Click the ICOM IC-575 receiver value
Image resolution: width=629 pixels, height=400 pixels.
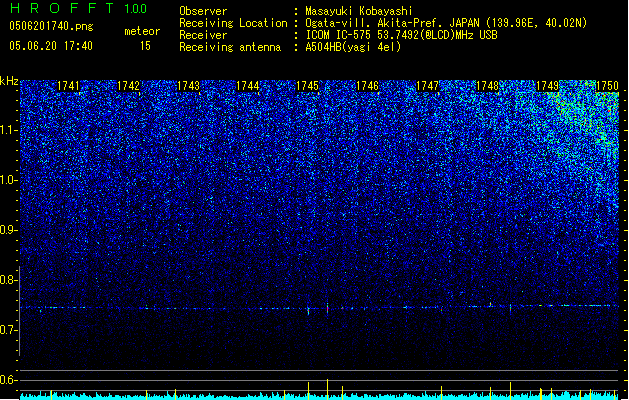click(401, 35)
